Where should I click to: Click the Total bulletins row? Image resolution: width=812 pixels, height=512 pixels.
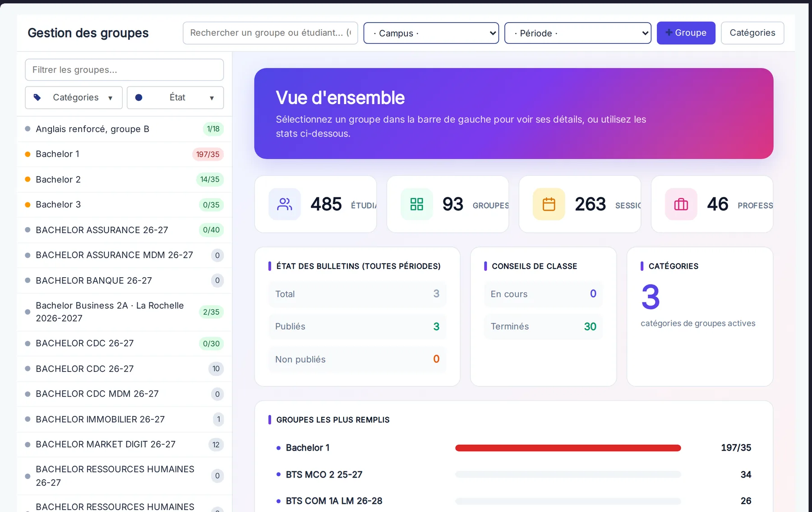click(357, 294)
